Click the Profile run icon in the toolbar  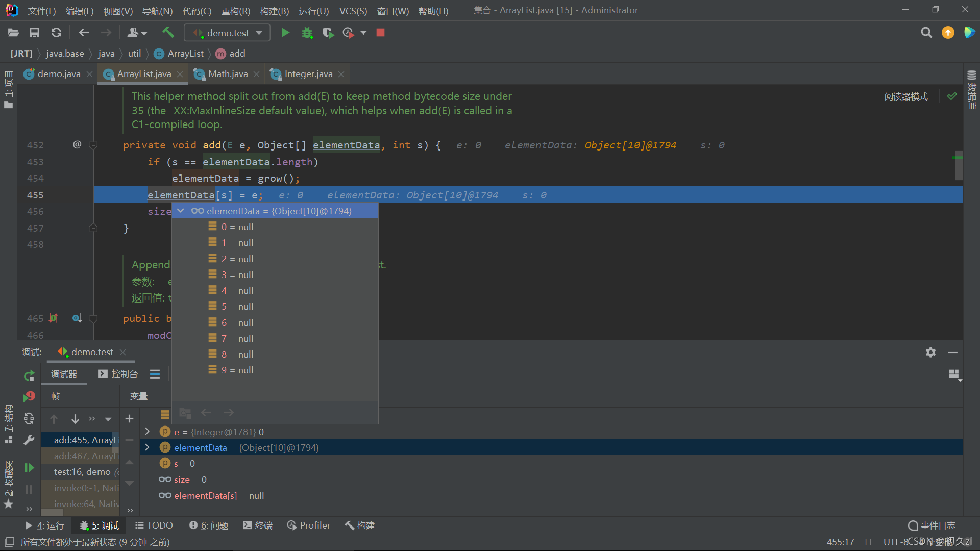(x=349, y=33)
